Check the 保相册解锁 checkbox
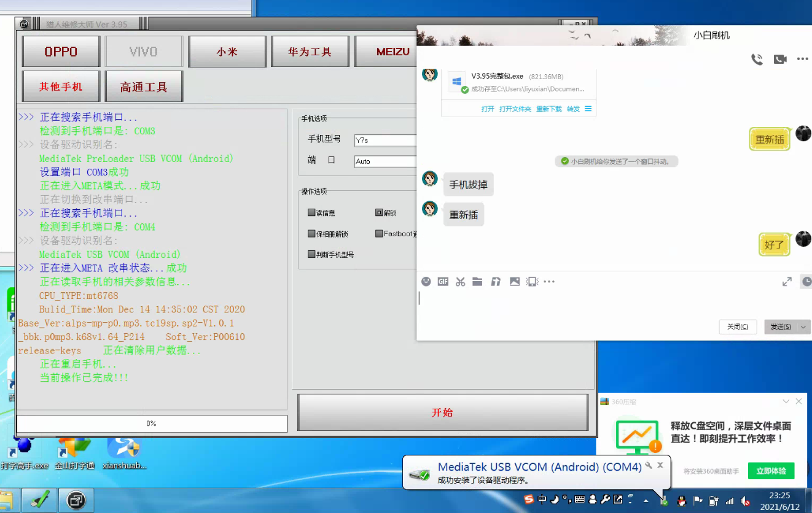 311,234
